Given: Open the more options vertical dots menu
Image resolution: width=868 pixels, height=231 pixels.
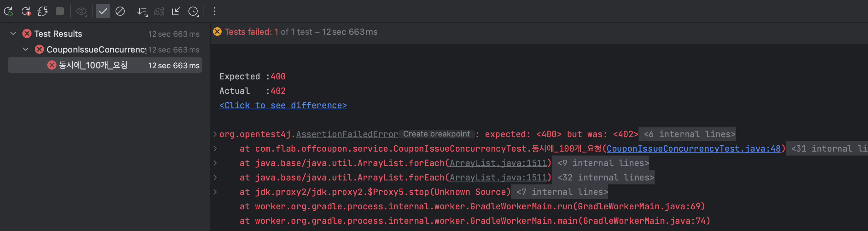Looking at the screenshot, I should (214, 11).
